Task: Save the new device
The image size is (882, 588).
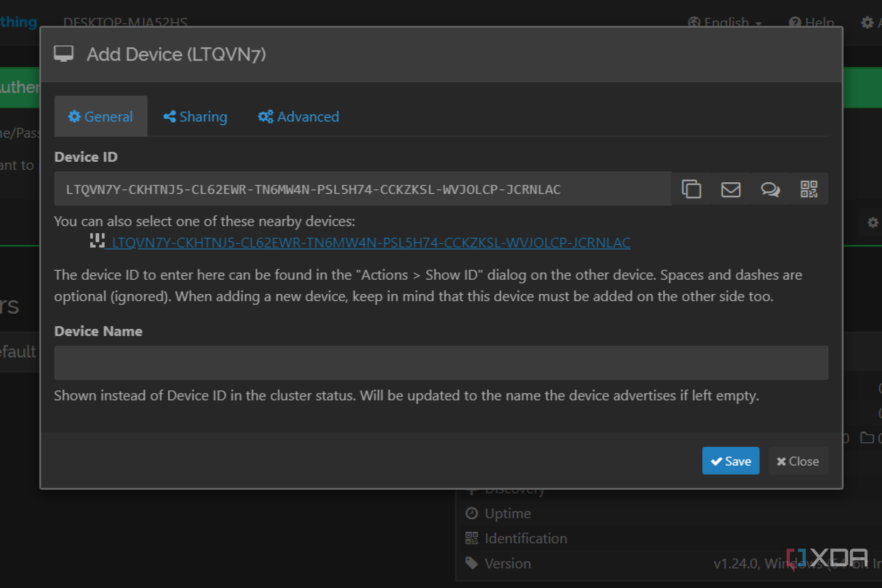Action: coord(730,461)
